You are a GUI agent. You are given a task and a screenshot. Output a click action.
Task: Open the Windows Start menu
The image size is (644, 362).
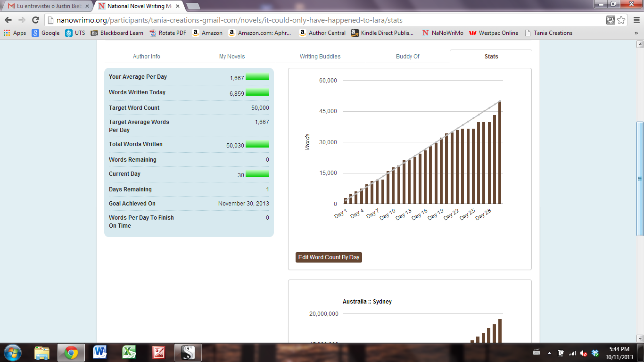point(12,352)
